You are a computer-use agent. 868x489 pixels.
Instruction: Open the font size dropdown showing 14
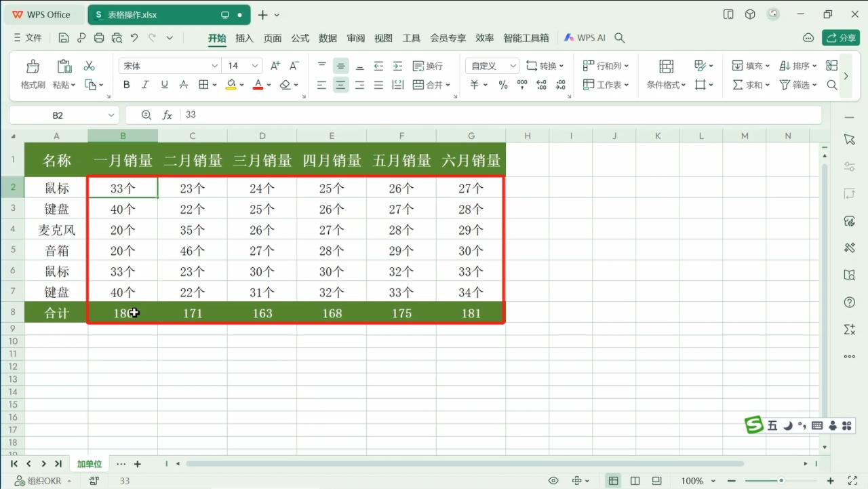[255, 66]
